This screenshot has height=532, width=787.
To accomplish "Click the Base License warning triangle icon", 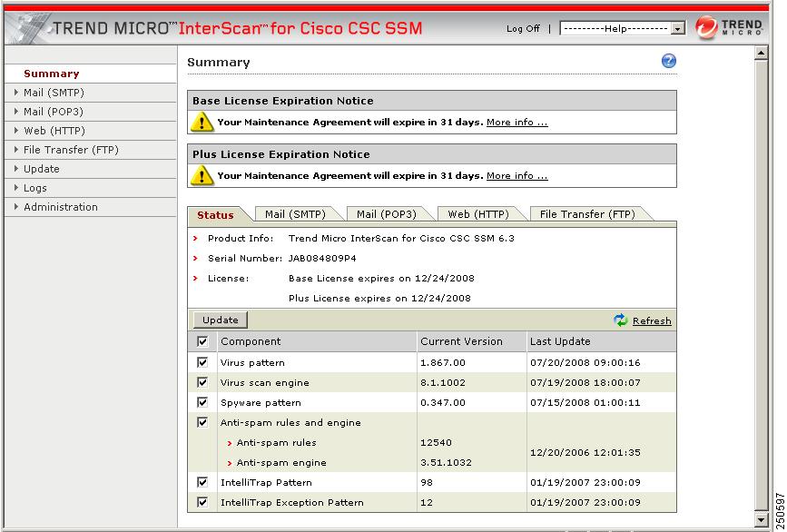I will 202,122.
